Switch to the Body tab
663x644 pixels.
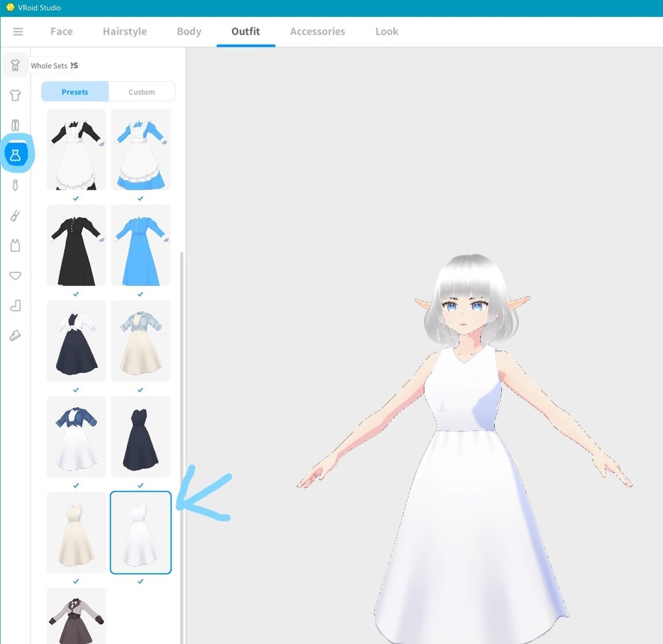189,31
